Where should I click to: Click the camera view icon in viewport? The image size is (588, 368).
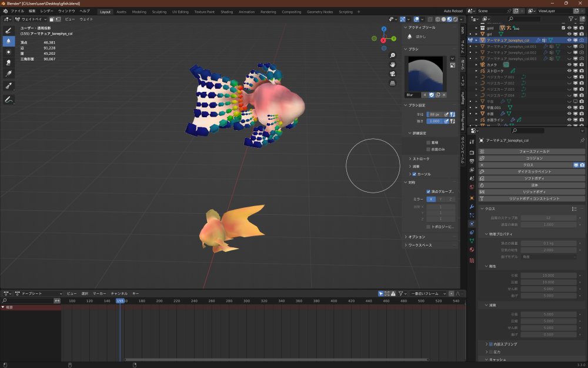392,74
